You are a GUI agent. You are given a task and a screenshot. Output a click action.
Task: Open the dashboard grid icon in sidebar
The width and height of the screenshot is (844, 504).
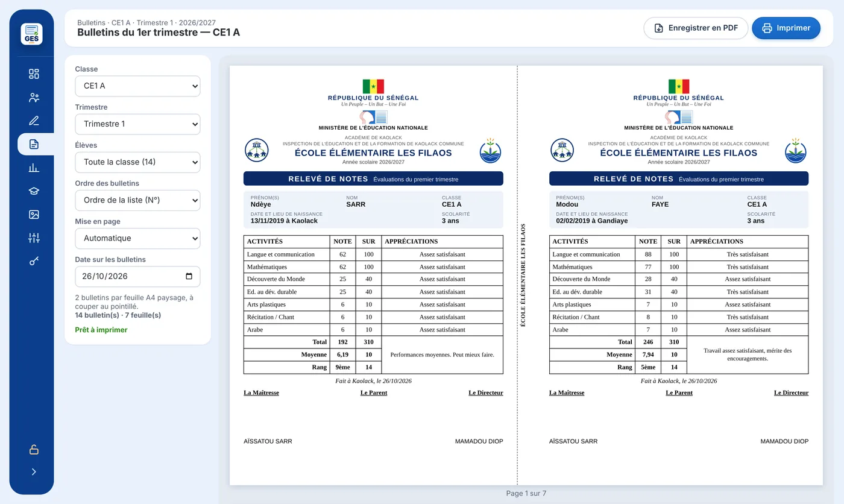34,74
